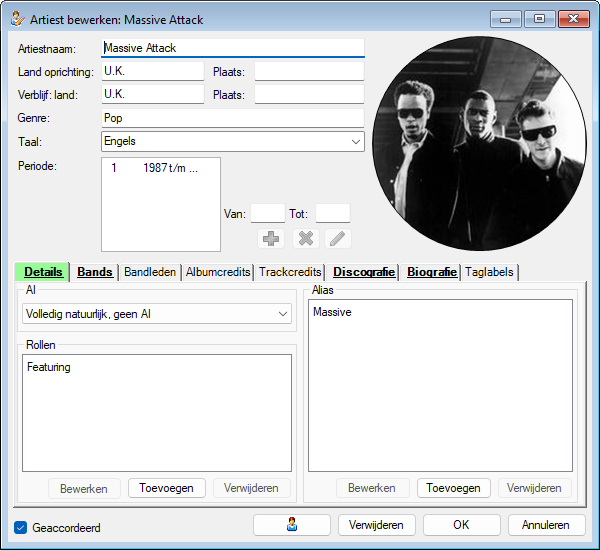Click the artist edit icon in title bar
The image size is (600, 550).
(18, 19)
